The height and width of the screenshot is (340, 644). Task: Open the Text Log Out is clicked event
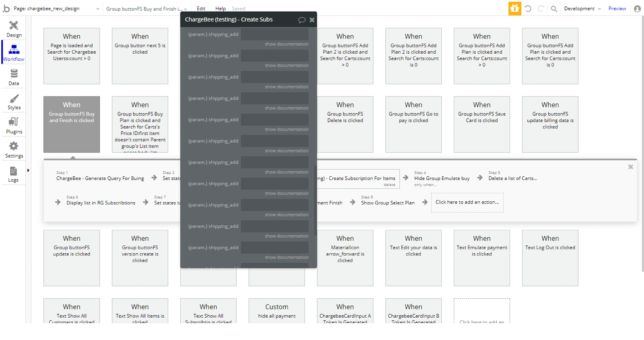coord(550,258)
